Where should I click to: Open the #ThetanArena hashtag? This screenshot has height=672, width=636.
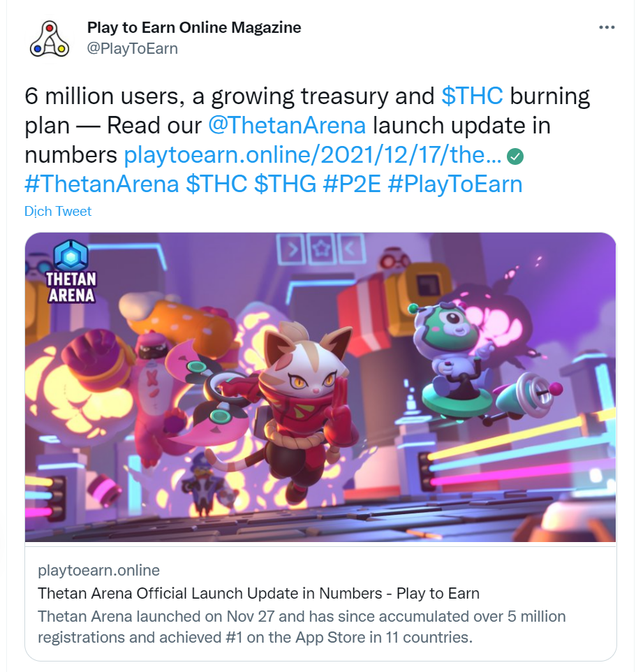pyautogui.click(x=101, y=184)
